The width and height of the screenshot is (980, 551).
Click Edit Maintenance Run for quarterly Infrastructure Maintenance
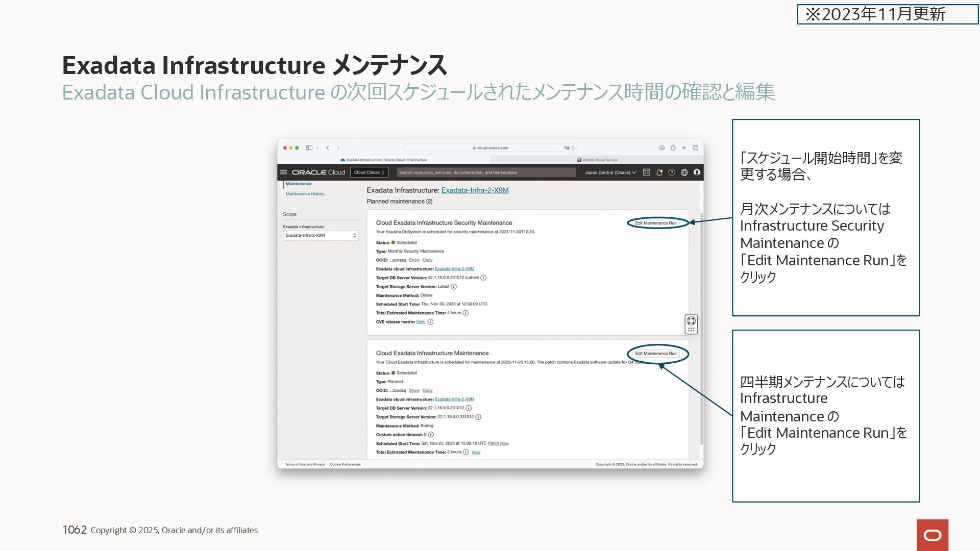pos(655,354)
